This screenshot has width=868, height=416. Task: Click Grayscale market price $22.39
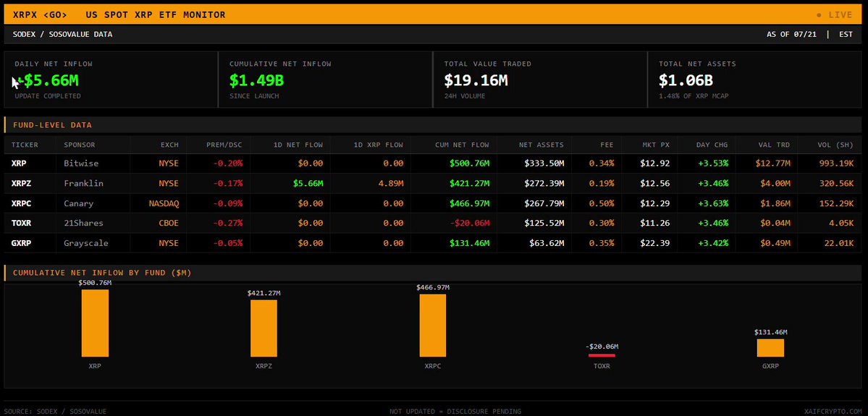click(x=655, y=243)
